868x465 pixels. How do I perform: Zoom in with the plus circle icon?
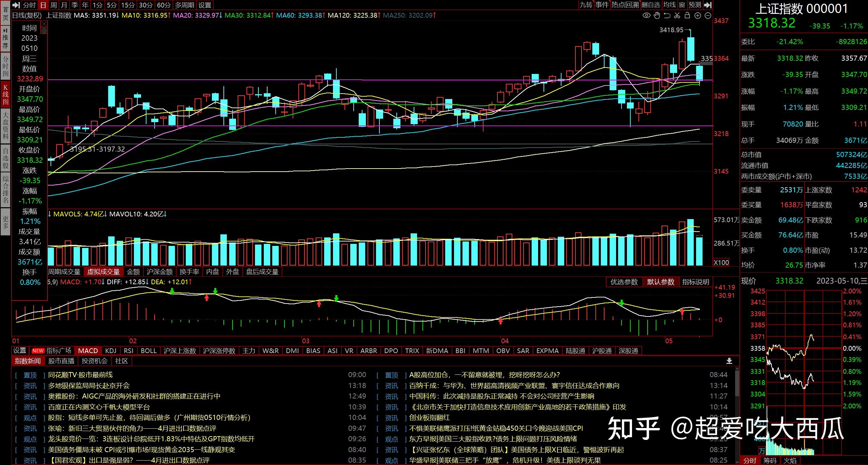tap(698, 15)
